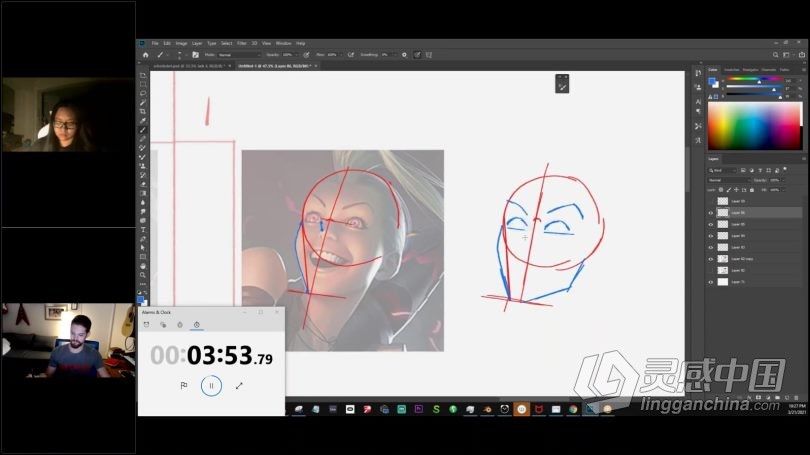
Task: Open the layer Opacity dropdown
Action: tap(784, 180)
